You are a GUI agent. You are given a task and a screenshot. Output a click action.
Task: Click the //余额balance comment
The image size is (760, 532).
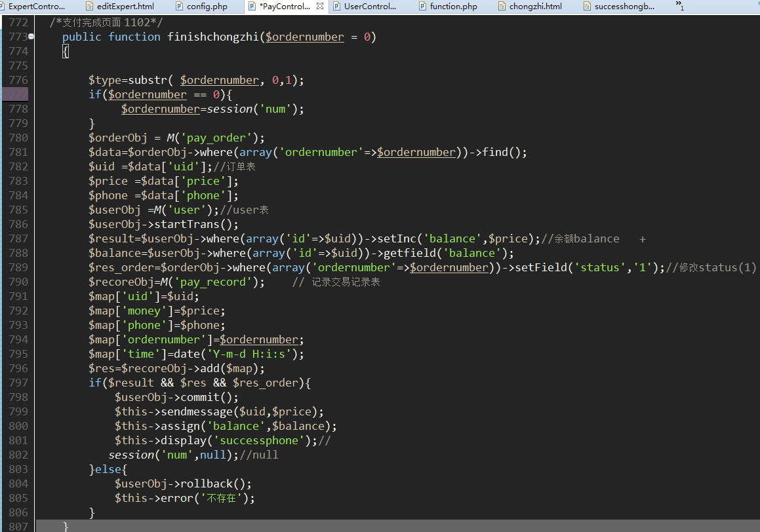click(x=580, y=238)
